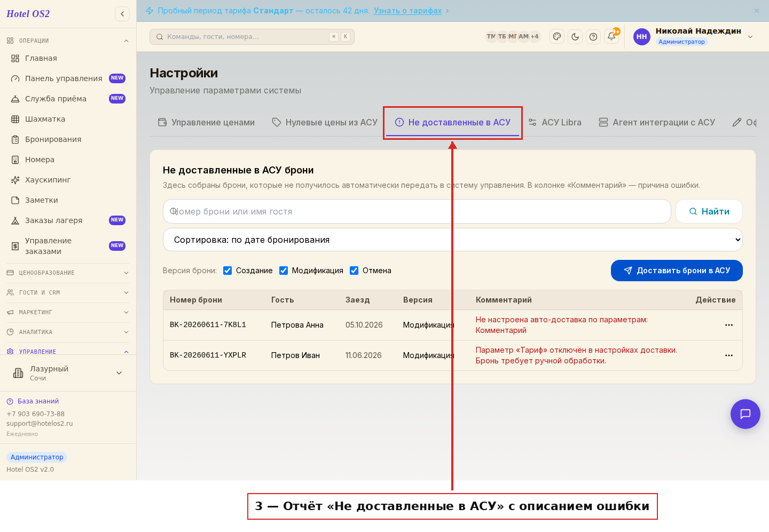769x532 pixels.
Task: Click the Hotel OS2 logo
Action: [x=28, y=14]
